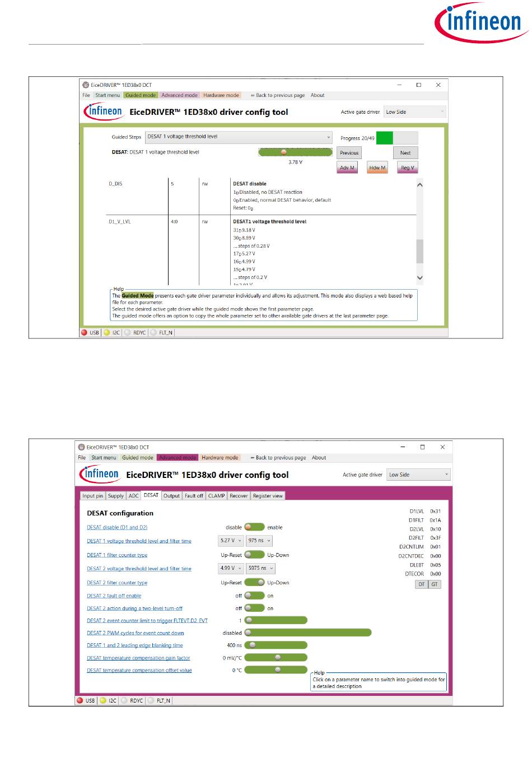Open DESAT 2 PWM cycles for event count down link
The image size is (532, 762).
click(136, 633)
